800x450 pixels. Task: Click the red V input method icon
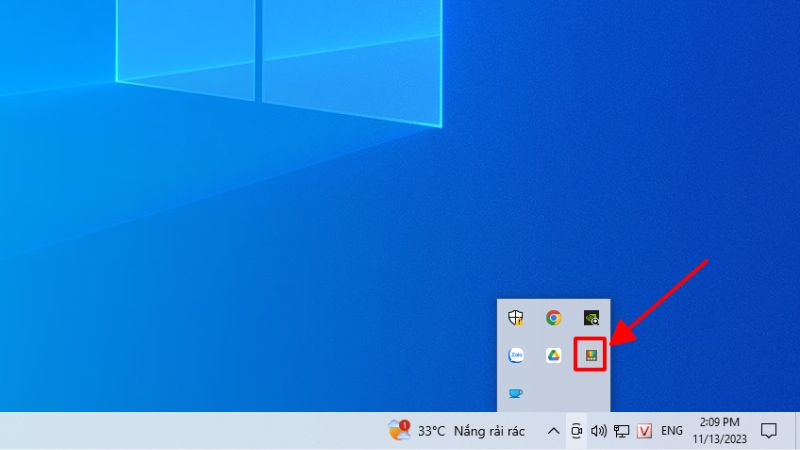click(x=644, y=431)
